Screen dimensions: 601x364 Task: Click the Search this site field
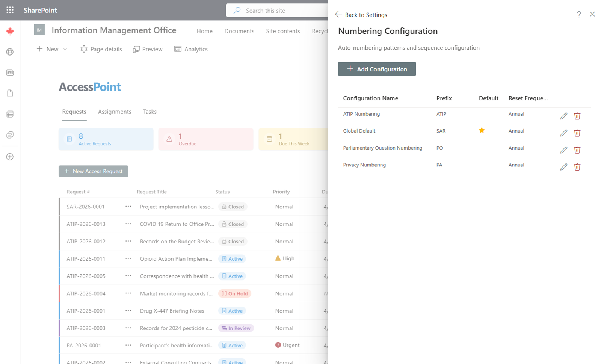(278, 11)
